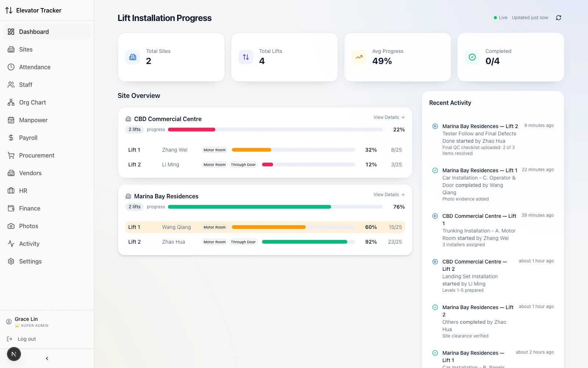Open the Payroll dollar-sign icon
588x368 pixels.
click(11, 138)
